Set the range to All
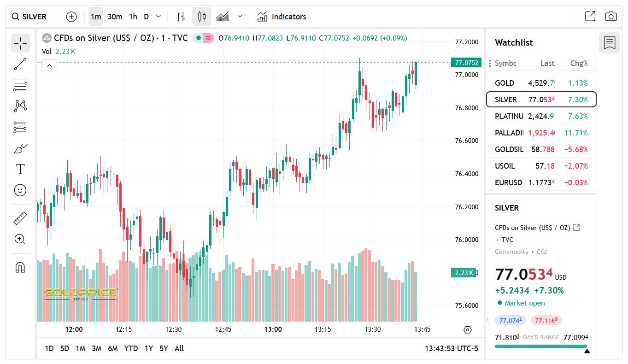Viewport: 628px width, 364px height. pos(179,348)
